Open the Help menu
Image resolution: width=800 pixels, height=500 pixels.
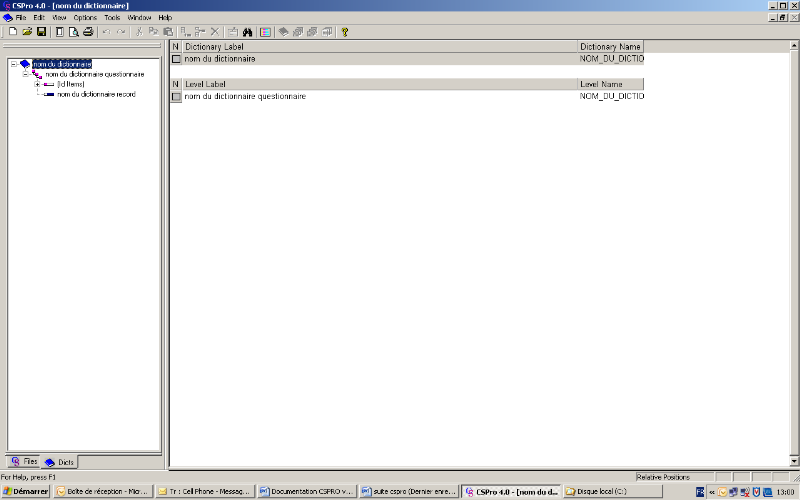coord(165,17)
